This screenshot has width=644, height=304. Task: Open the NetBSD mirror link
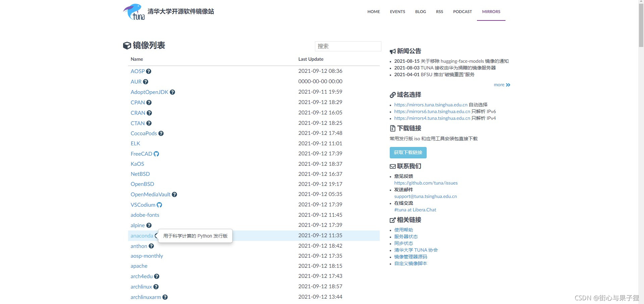click(140, 174)
